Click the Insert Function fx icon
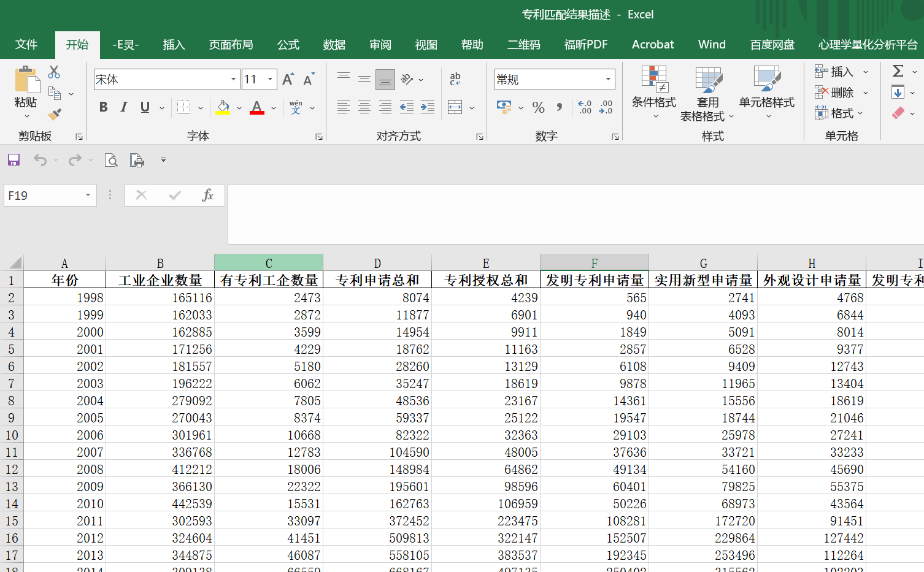This screenshot has height=572, width=924. pyautogui.click(x=207, y=195)
